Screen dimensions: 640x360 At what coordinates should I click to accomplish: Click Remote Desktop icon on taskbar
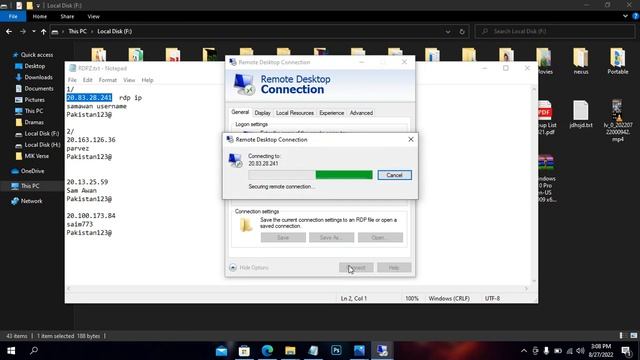382,351
